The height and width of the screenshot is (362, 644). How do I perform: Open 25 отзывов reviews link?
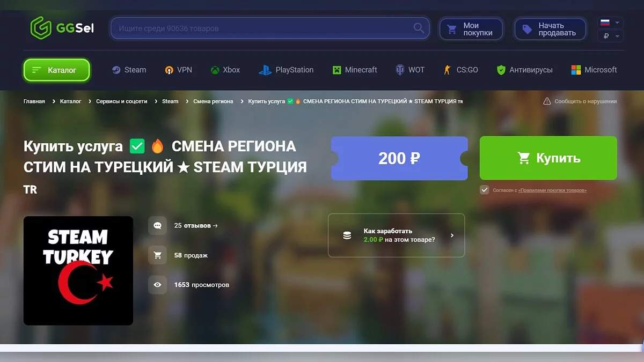point(196,226)
